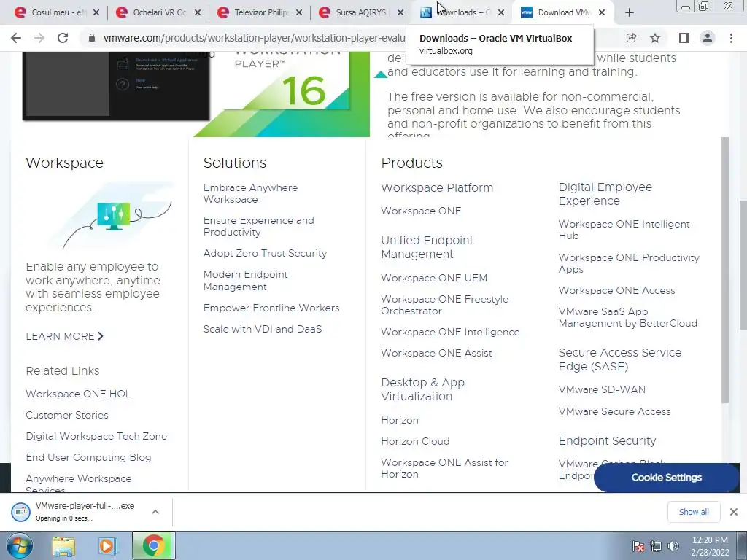Open Empower Frontline Workers link
Screen dimensions: 747x560
(271, 308)
